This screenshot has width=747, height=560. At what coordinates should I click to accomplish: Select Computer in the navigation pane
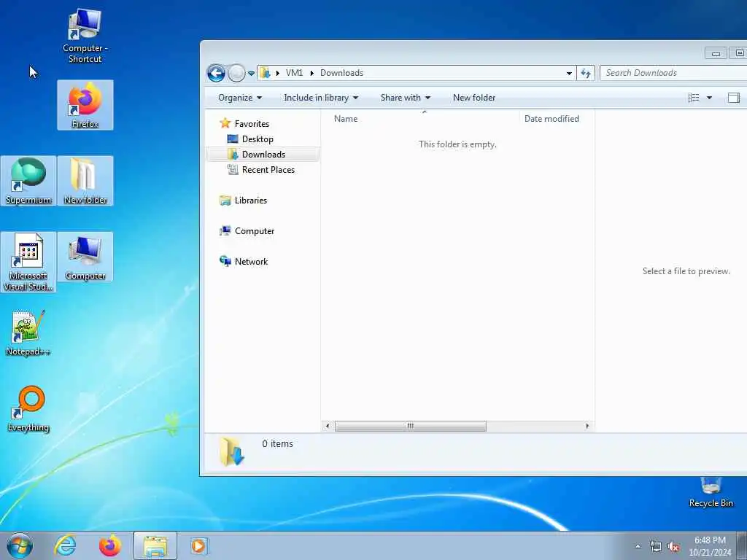point(255,231)
